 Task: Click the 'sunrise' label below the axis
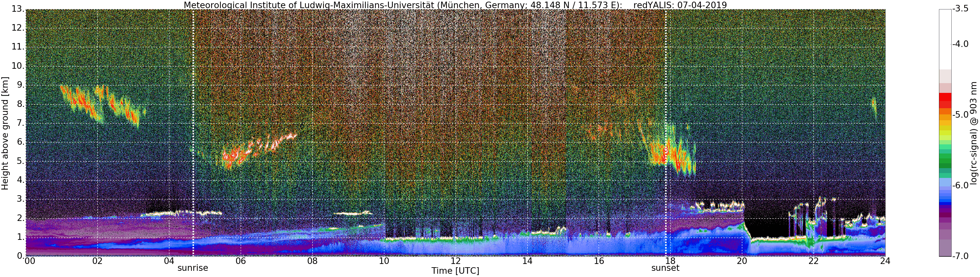coord(193,268)
